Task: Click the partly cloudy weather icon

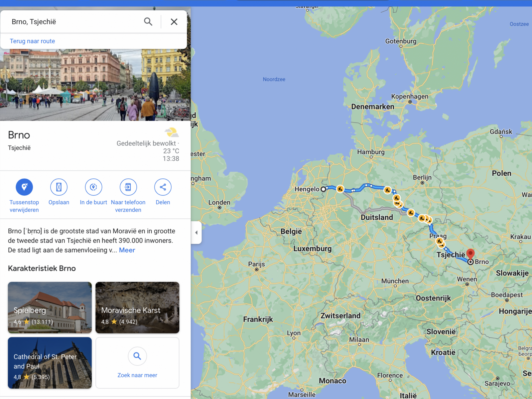Action: tap(172, 132)
